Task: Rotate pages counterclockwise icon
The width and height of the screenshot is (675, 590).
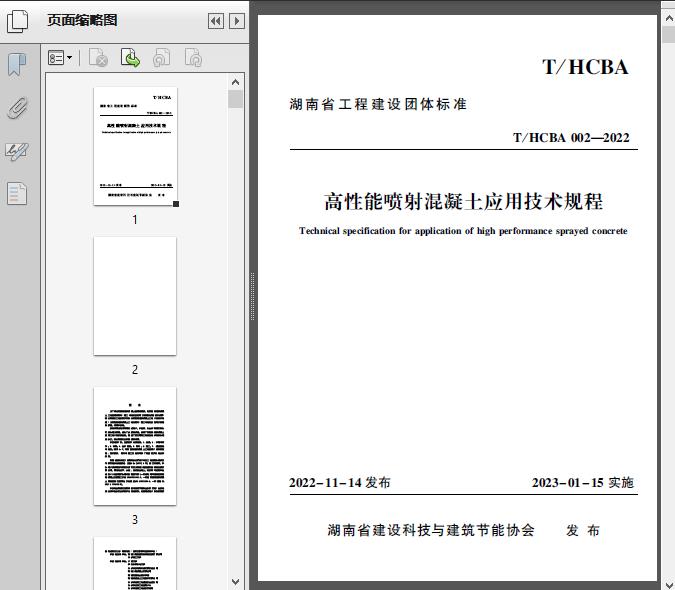Action: [162, 57]
